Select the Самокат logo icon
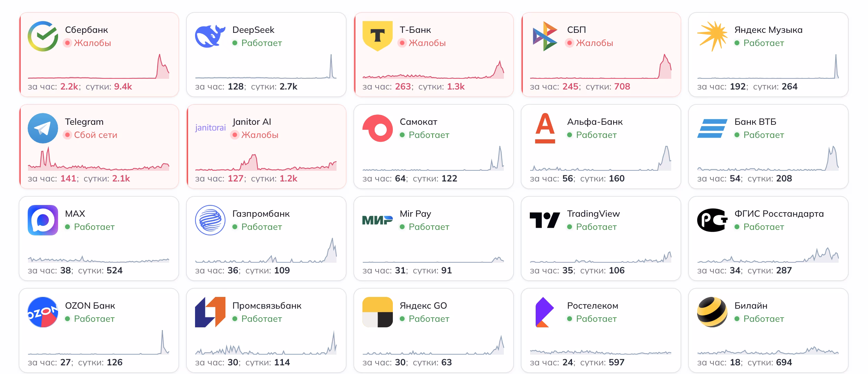This screenshot has width=868, height=374. coord(378,128)
